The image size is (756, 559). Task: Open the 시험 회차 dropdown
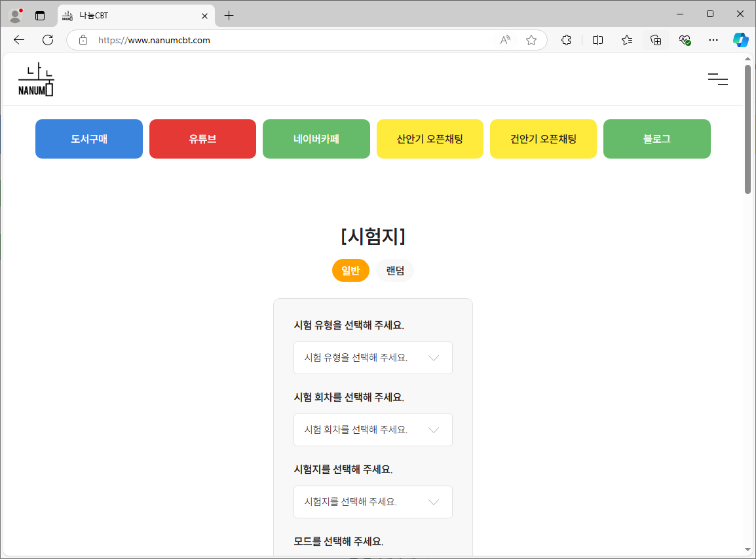pyautogui.click(x=373, y=430)
